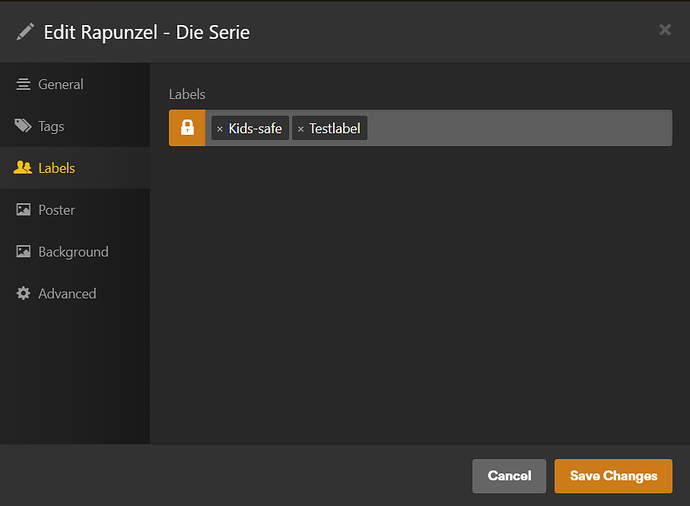This screenshot has width=690, height=506.
Task: Remove the Testlabel label via its x
Action: pyautogui.click(x=301, y=129)
